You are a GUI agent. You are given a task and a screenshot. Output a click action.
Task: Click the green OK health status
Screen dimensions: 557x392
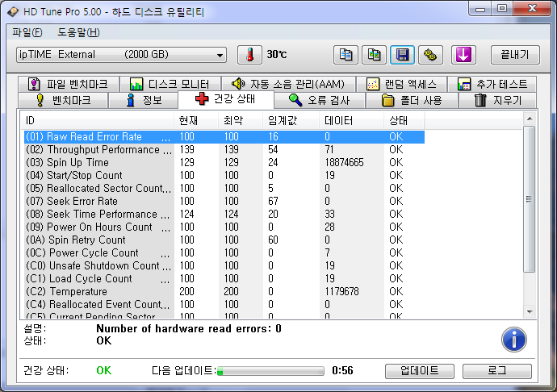click(x=103, y=371)
